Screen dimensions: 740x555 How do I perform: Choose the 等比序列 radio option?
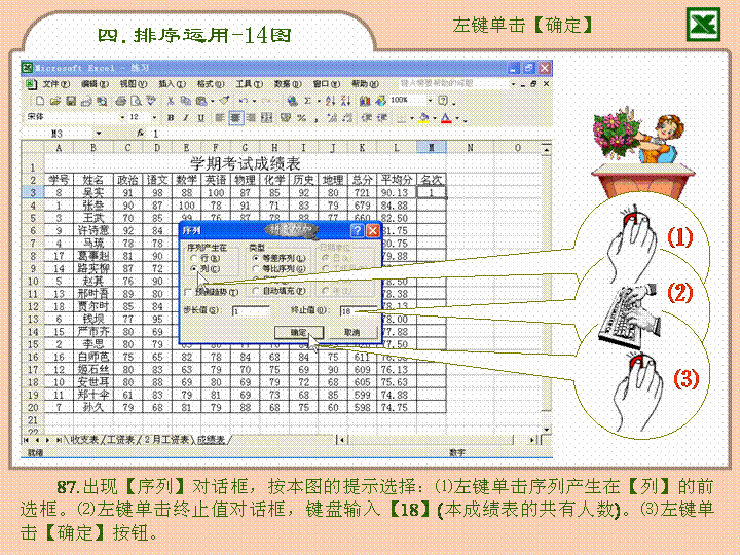(x=256, y=270)
